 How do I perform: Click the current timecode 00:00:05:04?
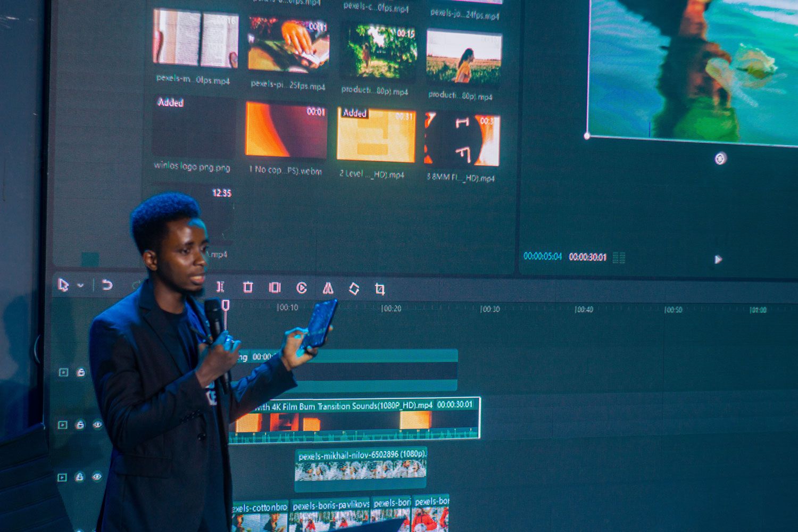543,256
